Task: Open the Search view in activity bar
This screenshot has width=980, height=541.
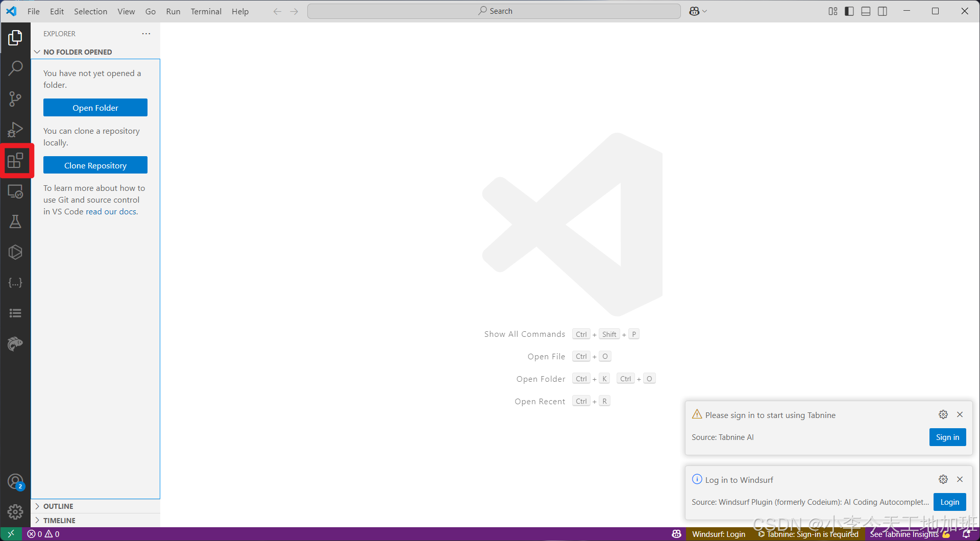Action: pyautogui.click(x=15, y=68)
